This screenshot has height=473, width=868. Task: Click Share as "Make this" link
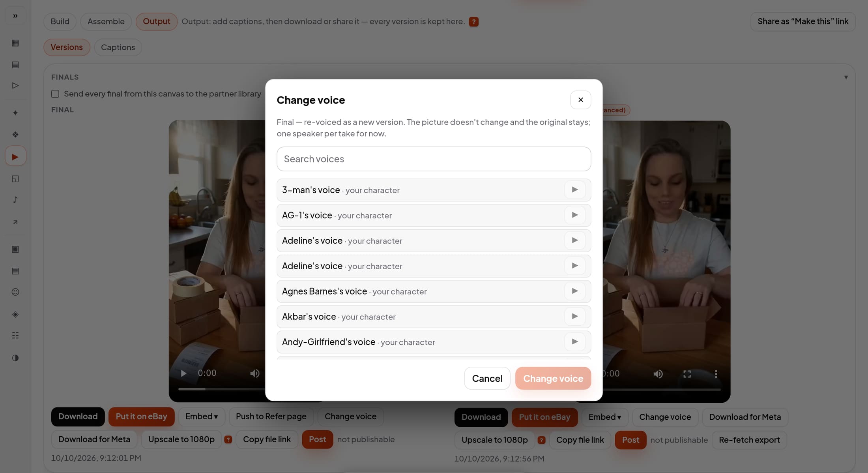(803, 21)
